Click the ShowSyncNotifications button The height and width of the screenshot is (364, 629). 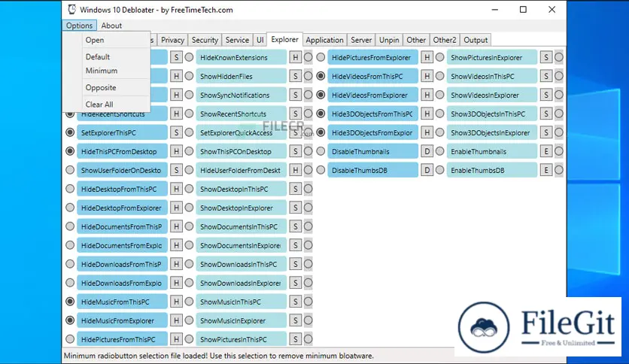click(x=241, y=95)
